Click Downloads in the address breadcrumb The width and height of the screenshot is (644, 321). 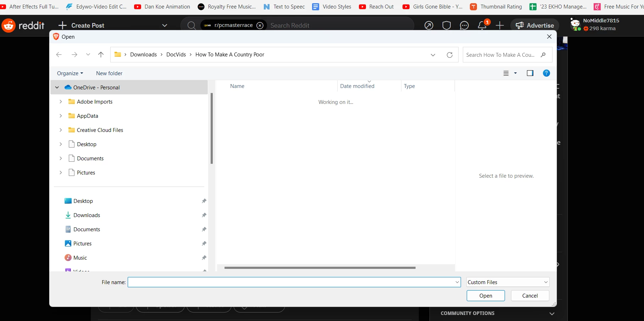143,55
